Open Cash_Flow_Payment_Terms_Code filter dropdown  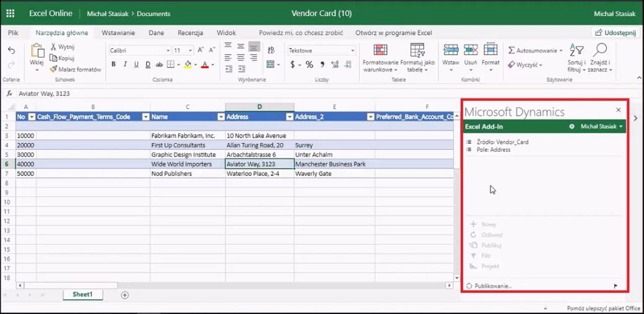coord(146,117)
